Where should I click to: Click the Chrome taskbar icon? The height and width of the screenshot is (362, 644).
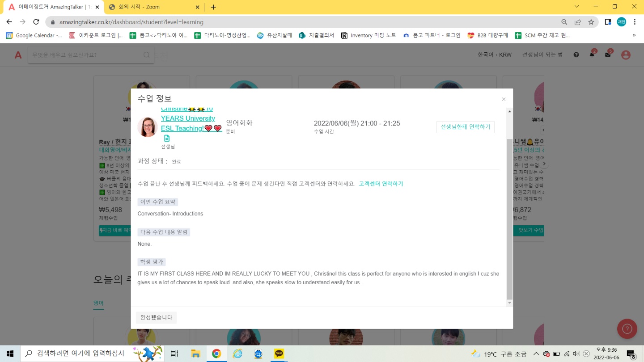216,354
